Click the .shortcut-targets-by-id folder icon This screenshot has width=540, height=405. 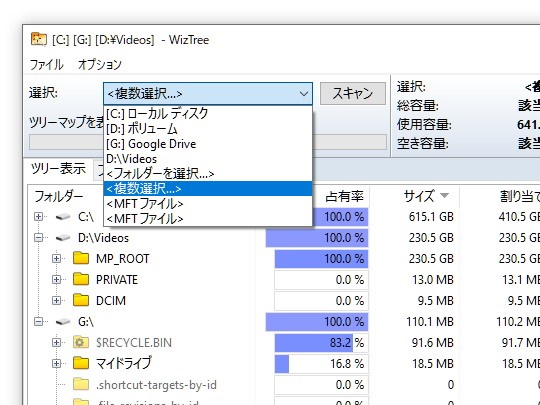point(81,384)
